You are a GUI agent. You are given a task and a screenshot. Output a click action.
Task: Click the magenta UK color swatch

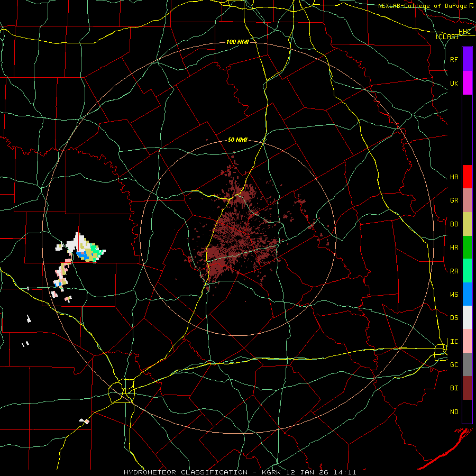click(467, 83)
